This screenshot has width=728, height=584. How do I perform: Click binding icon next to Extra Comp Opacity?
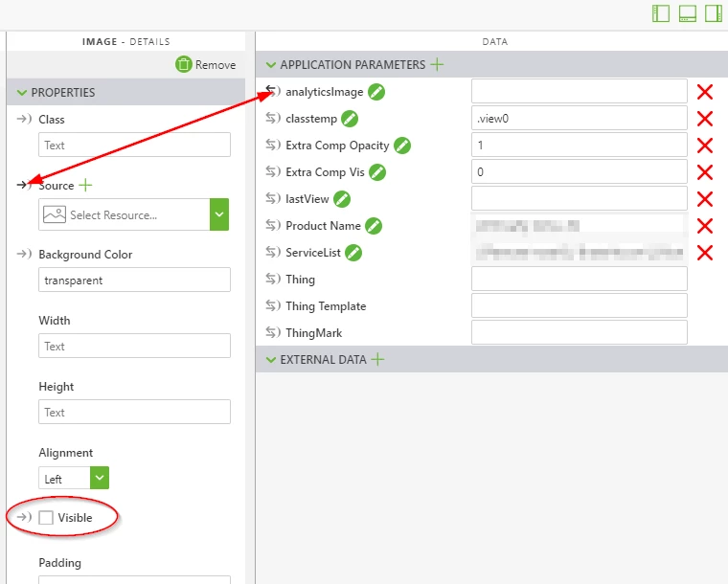tap(273, 146)
